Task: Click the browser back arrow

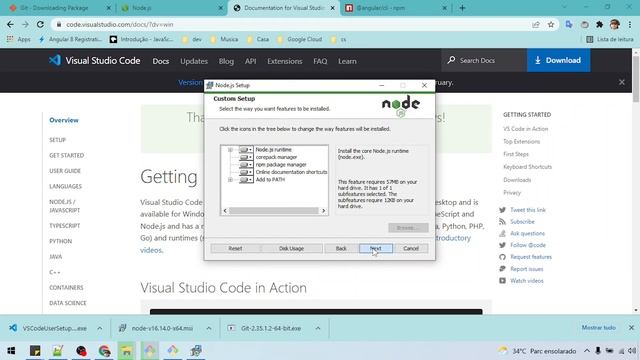Action: tap(10, 24)
